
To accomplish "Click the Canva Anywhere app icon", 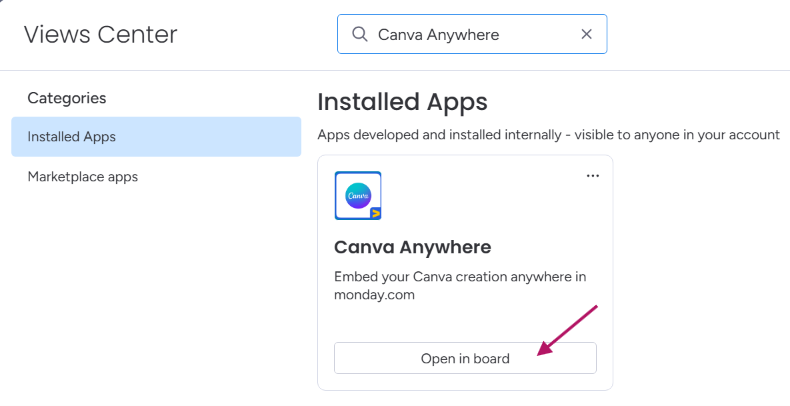I will (x=358, y=195).
